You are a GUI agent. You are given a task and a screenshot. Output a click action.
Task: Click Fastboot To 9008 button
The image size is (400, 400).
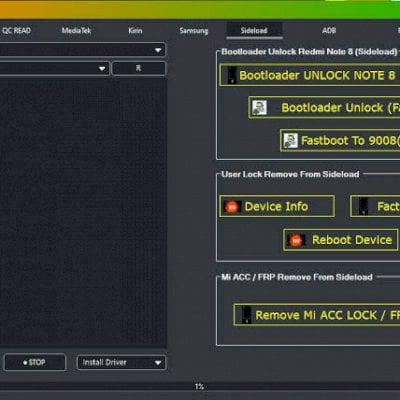(340, 140)
